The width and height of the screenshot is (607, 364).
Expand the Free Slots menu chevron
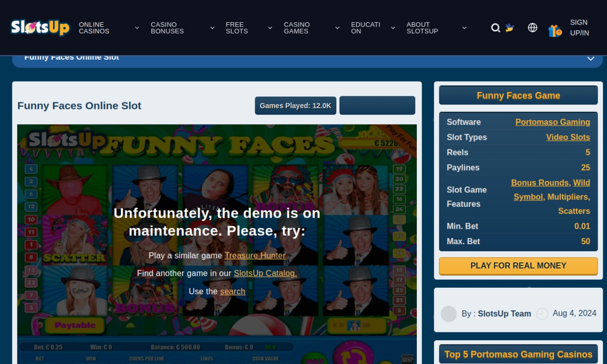click(270, 28)
